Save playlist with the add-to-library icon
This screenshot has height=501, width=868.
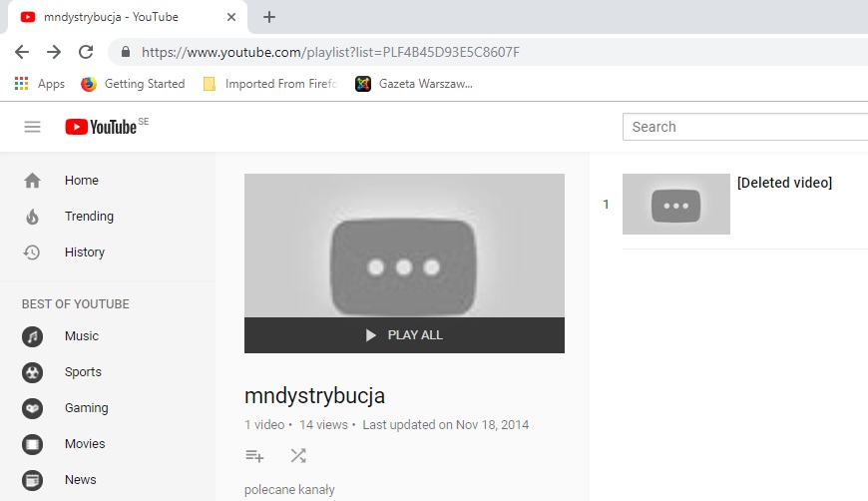click(x=254, y=456)
